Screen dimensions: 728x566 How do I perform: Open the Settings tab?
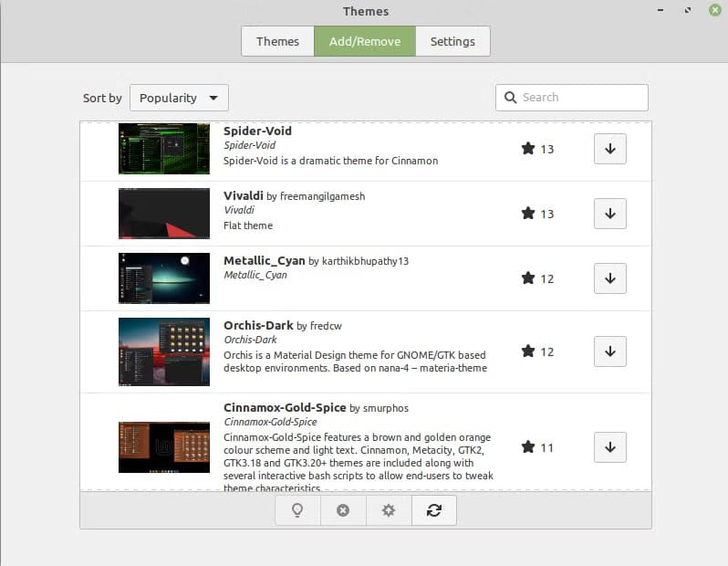point(452,41)
